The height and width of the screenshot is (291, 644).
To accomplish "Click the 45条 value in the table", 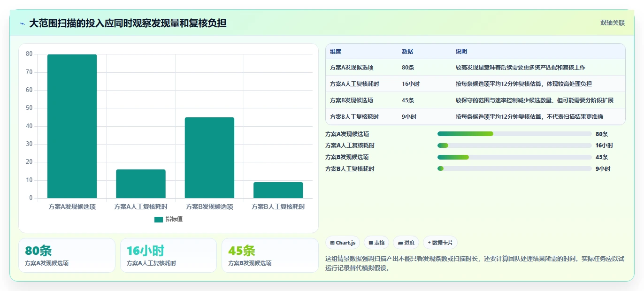I will click(408, 100).
